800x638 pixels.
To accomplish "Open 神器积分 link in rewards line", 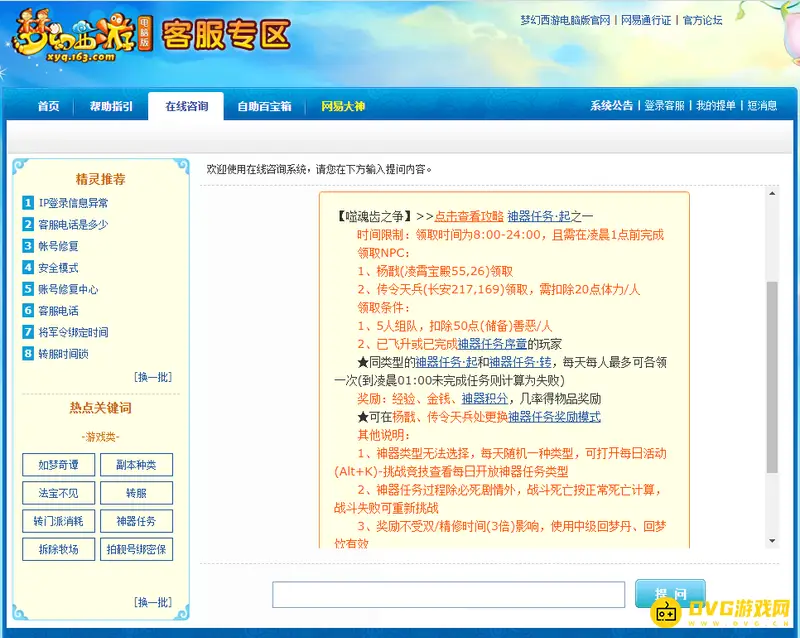I will 485,399.
